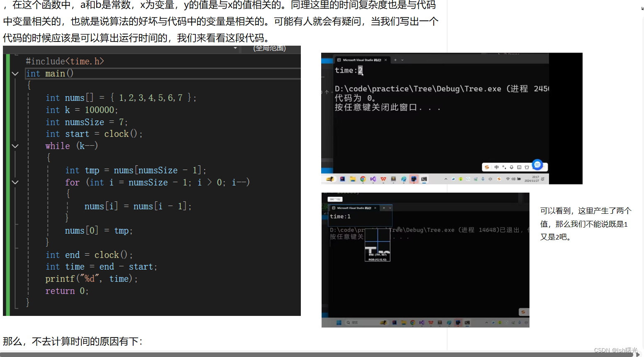Image resolution: width=644 pixels, height=357 pixels.
Task: Click the scrollbar right arrow
Action: pyautogui.click(x=638, y=355)
